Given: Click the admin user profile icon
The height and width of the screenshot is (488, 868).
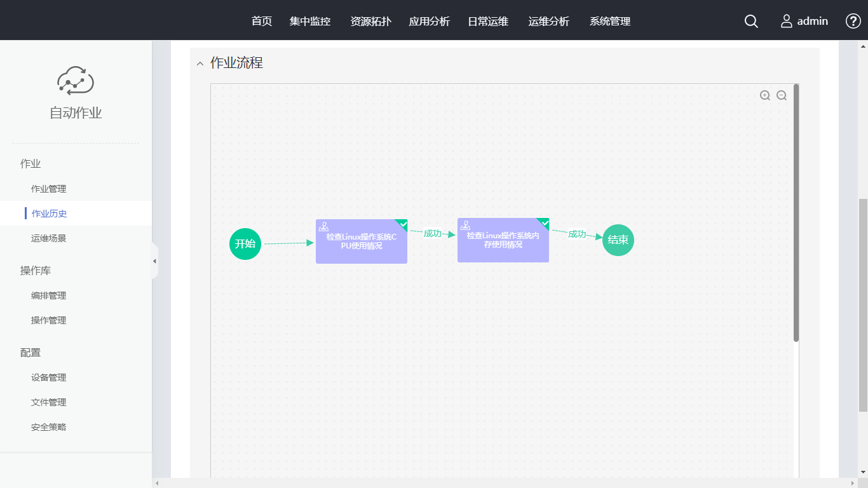Looking at the screenshot, I should pos(787,22).
